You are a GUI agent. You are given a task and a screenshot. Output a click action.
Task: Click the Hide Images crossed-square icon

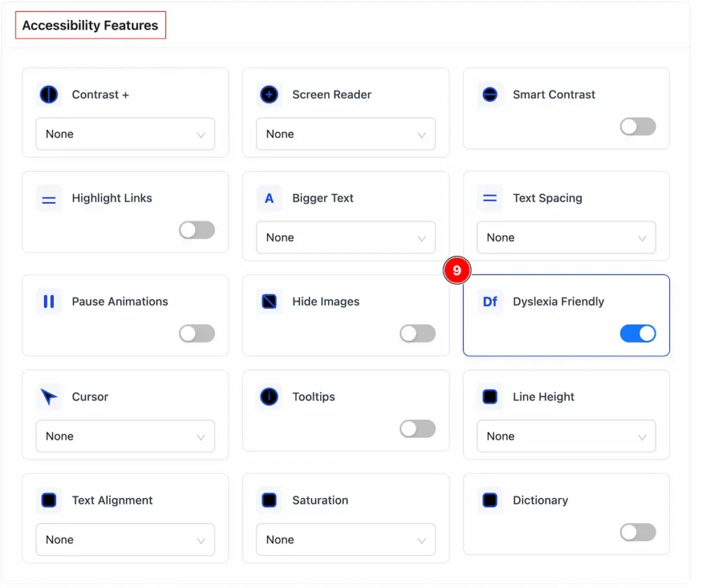point(269,301)
